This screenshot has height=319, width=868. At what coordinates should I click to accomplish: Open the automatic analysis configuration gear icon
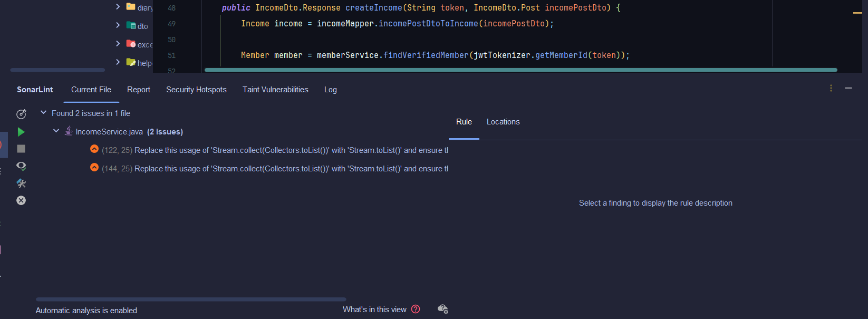[443, 309]
